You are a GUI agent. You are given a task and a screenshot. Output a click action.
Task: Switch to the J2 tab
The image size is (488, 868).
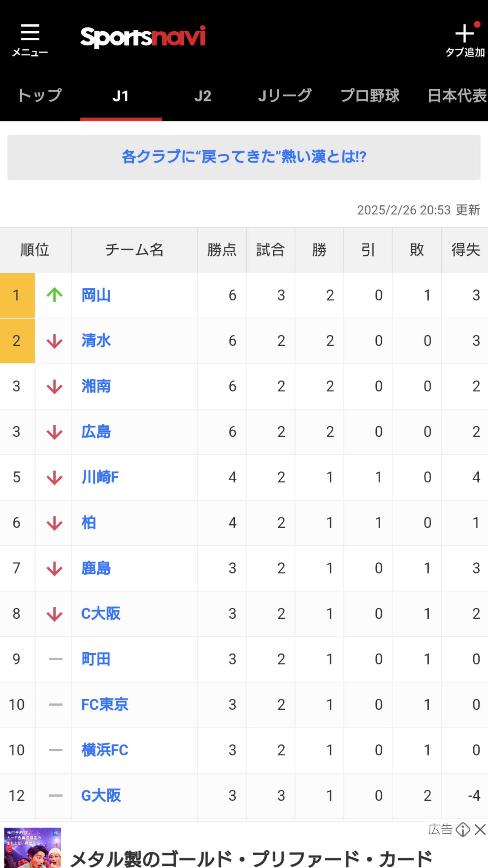pyautogui.click(x=203, y=96)
